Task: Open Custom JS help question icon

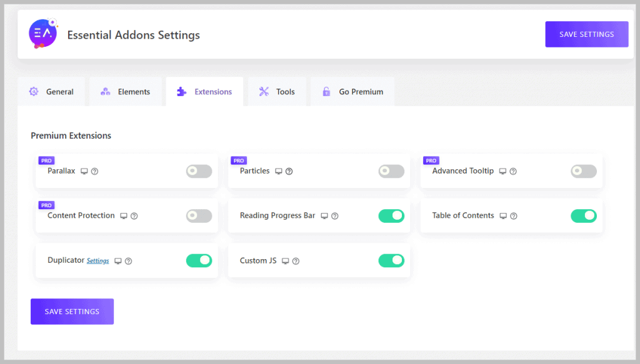Action: click(296, 261)
